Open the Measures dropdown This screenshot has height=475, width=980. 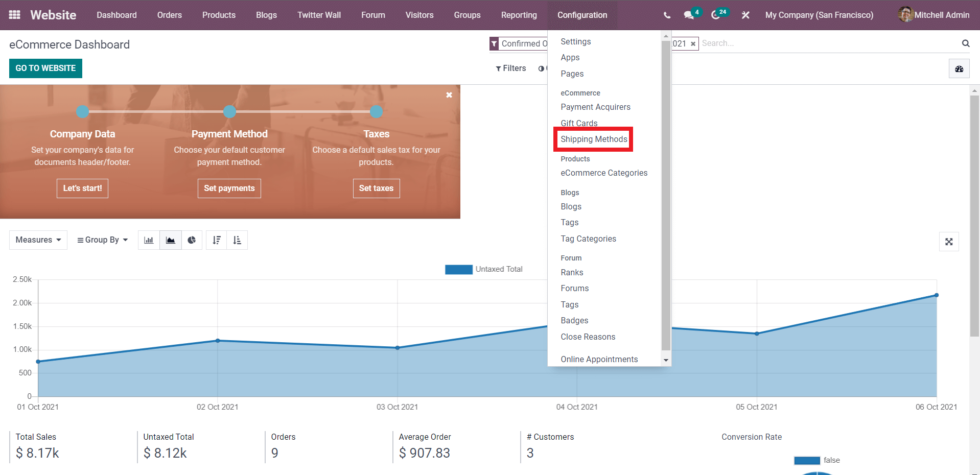tap(37, 240)
